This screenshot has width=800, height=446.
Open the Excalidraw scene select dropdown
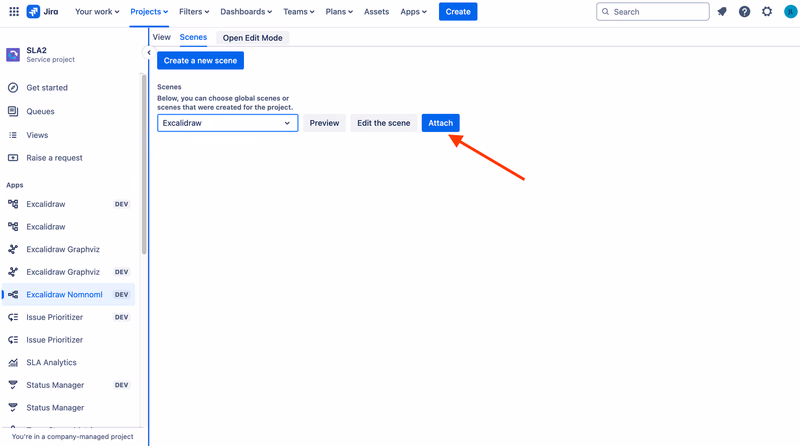click(228, 123)
